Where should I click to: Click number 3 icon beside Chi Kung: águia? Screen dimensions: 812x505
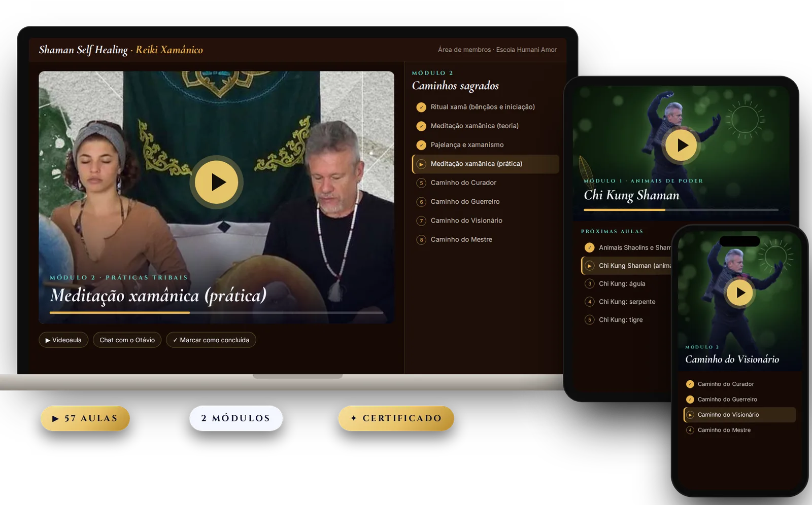589,283
